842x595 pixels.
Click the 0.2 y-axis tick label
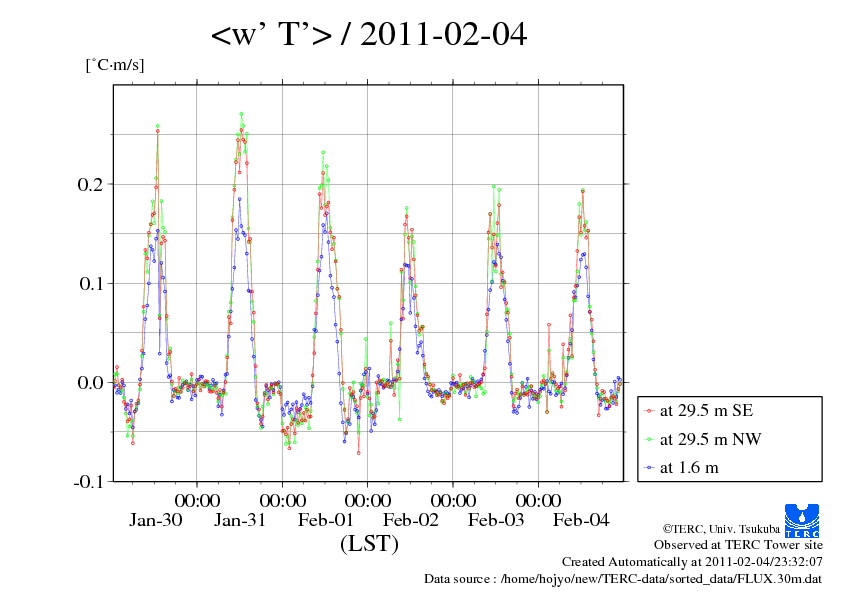tap(90, 184)
